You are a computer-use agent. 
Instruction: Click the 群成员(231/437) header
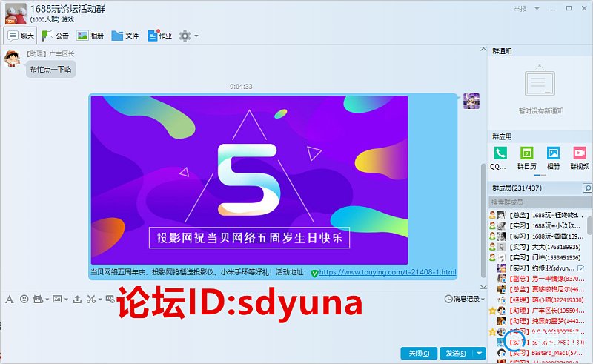[x=517, y=188]
